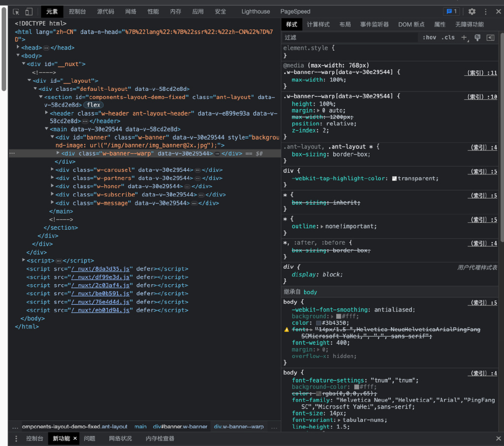The width and height of the screenshot is (504, 446).
Task: Activate the inspect element picker icon
Action: coord(16,11)
